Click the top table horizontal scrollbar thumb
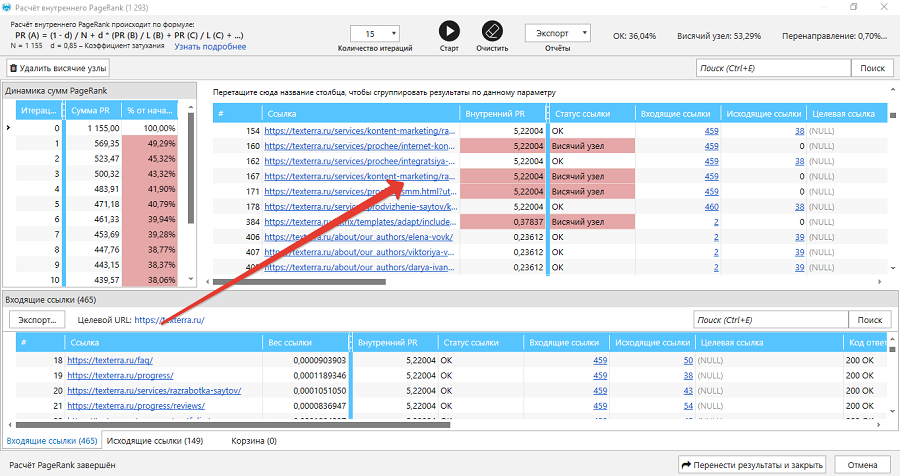Image resolution: width=900 pixels, height=476 pixels. point(299,281)
